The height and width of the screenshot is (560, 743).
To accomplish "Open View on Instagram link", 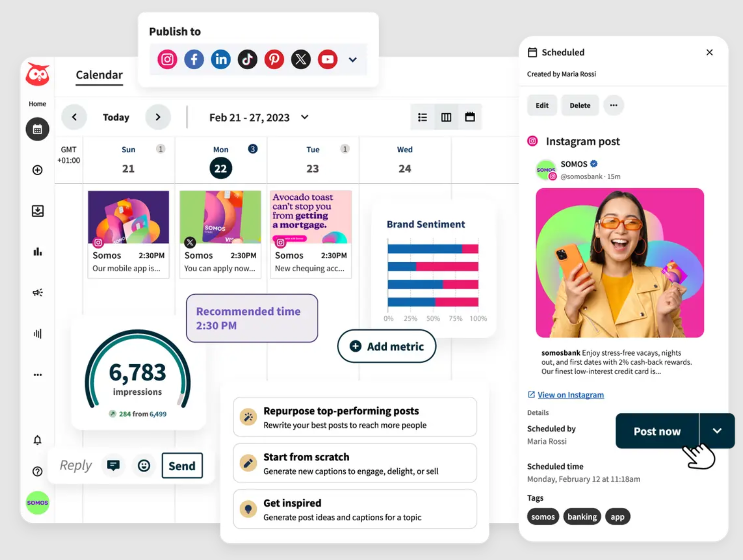I will point(570,395).
